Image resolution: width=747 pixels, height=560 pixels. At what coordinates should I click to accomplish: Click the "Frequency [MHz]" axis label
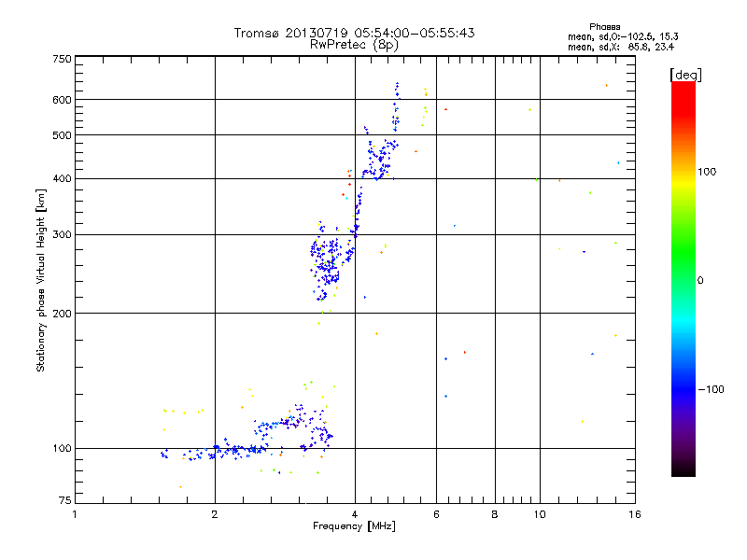click(354, 526)
